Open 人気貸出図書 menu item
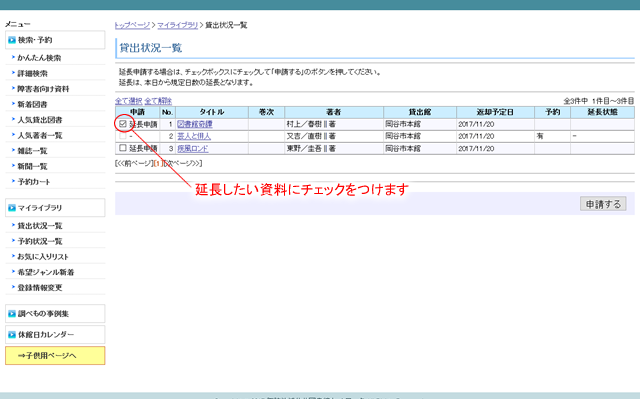Image resolution: width=640 pixels, height=399 pixels. tap(40, 120)
